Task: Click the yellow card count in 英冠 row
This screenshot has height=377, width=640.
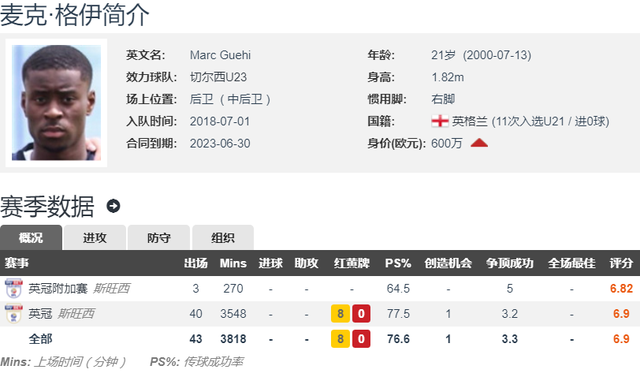Action: click(340, 314)
